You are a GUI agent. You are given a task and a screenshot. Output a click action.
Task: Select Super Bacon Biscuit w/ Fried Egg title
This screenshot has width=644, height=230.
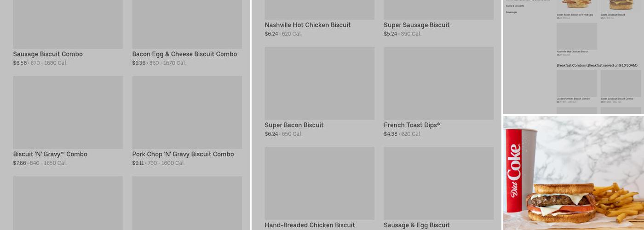tap(575, 15)
